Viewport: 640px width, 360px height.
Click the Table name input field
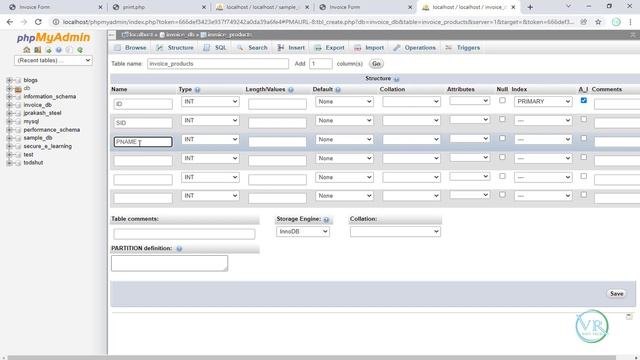218,64
